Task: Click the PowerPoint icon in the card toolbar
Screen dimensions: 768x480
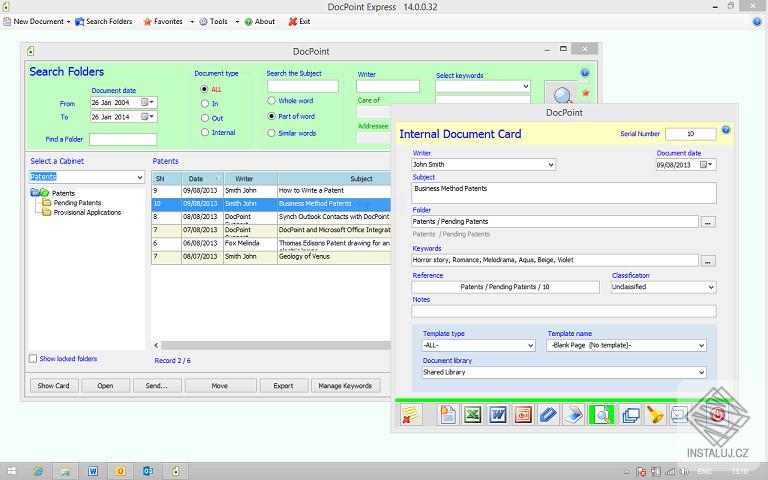Action: click(x=523, y=415)
